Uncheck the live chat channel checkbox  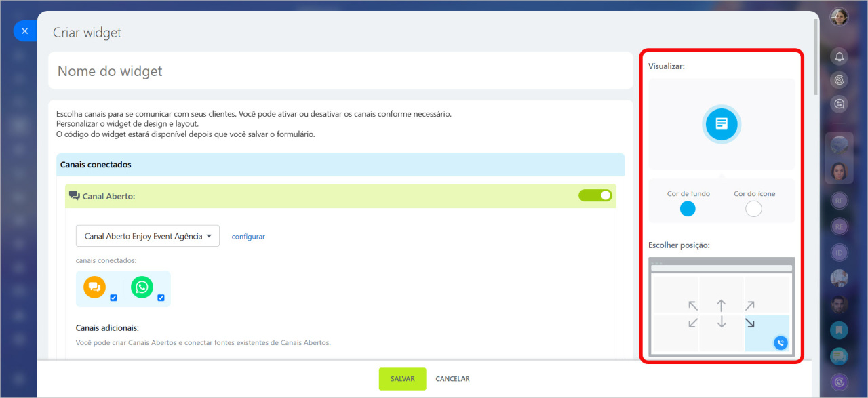113,298
